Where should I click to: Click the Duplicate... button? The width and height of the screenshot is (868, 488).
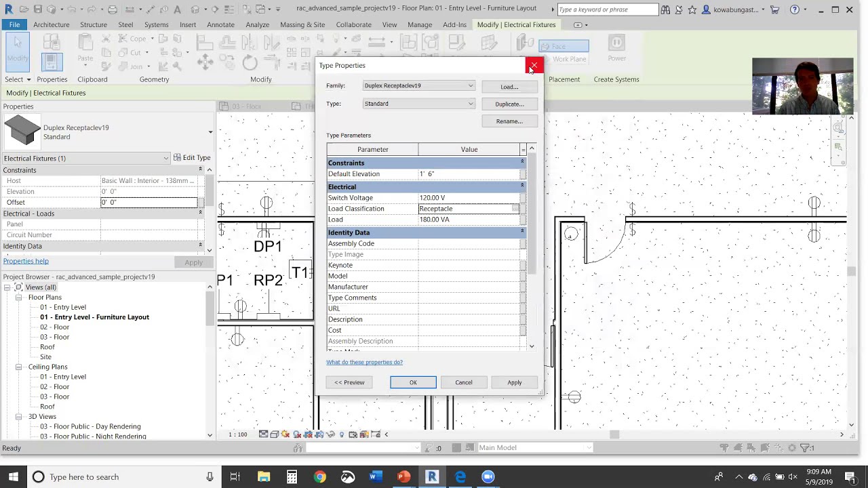(x=509, y=104)
